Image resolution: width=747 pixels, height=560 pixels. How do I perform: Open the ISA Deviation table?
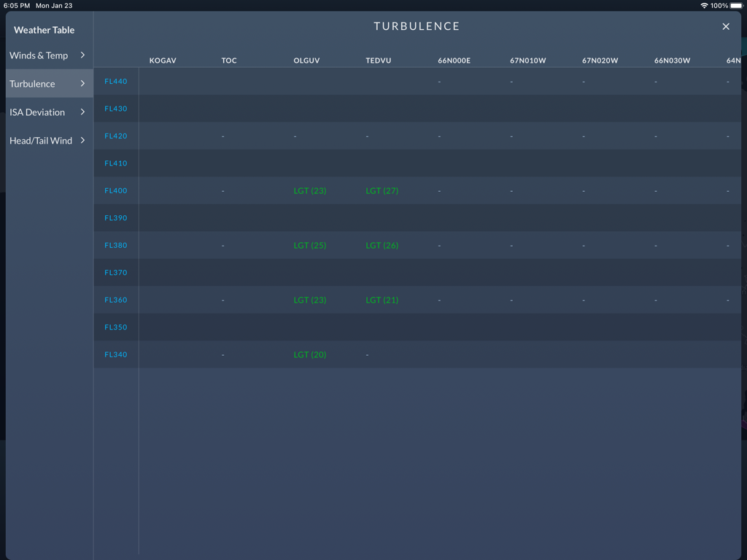[37, 112]
